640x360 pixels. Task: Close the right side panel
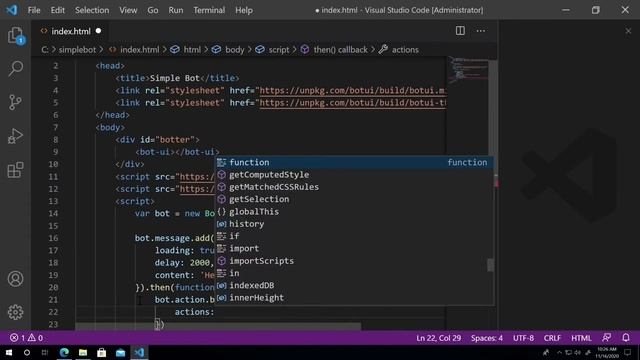click(628, 31)
